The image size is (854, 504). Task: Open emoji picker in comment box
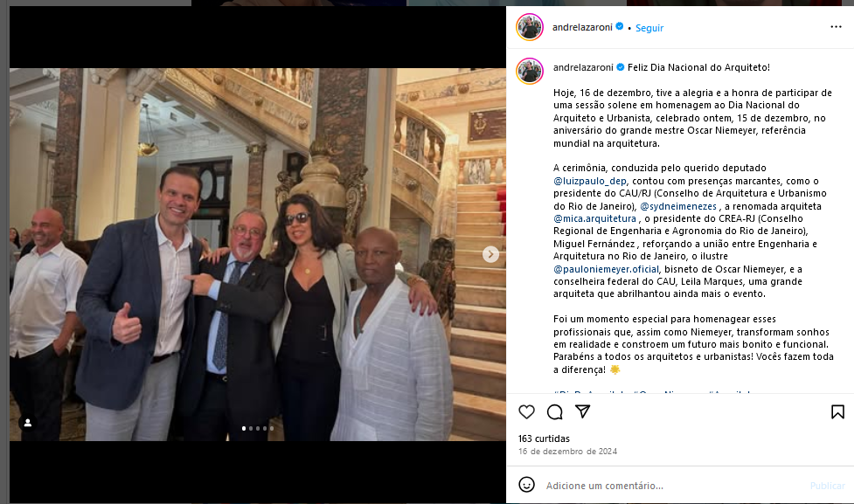point(526,485)
